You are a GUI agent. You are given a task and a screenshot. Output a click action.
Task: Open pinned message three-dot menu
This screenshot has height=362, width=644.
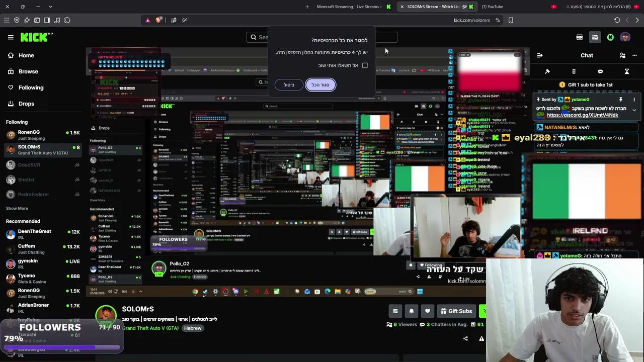pyautogui.click(x=634, y=100)
